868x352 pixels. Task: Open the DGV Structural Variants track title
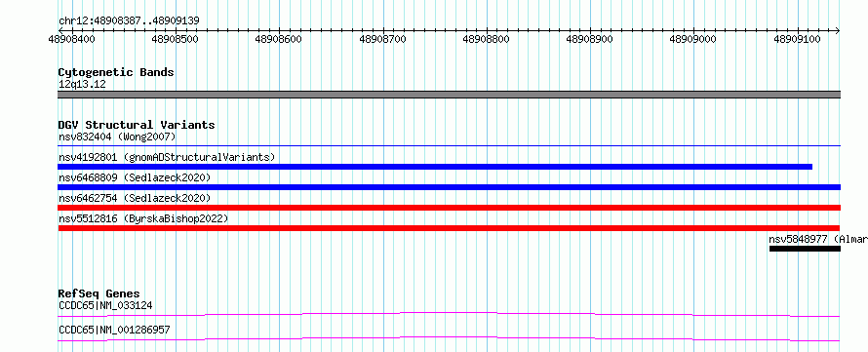(137, 125)
